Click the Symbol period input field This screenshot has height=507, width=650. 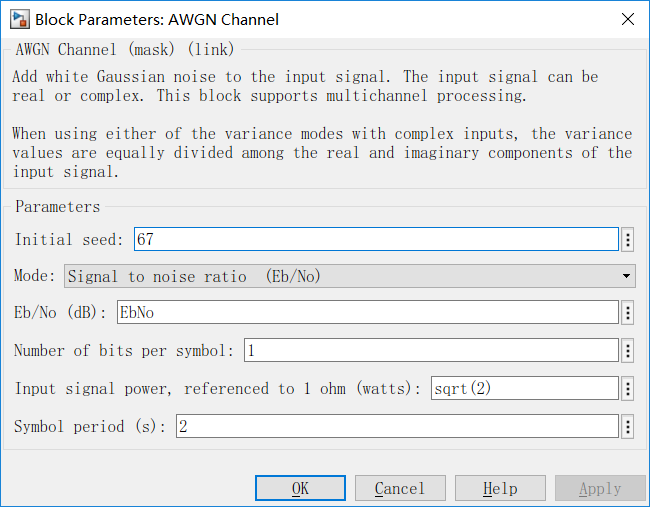397,427
